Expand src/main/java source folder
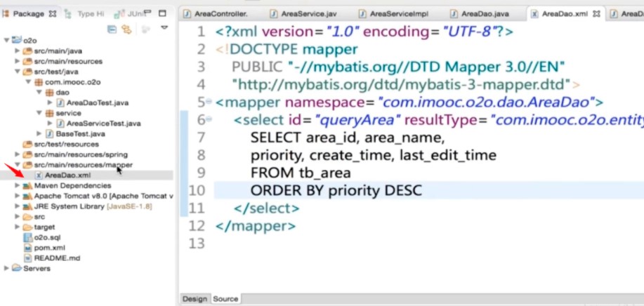This screenshot has width=644, height=306. [18, 51]
